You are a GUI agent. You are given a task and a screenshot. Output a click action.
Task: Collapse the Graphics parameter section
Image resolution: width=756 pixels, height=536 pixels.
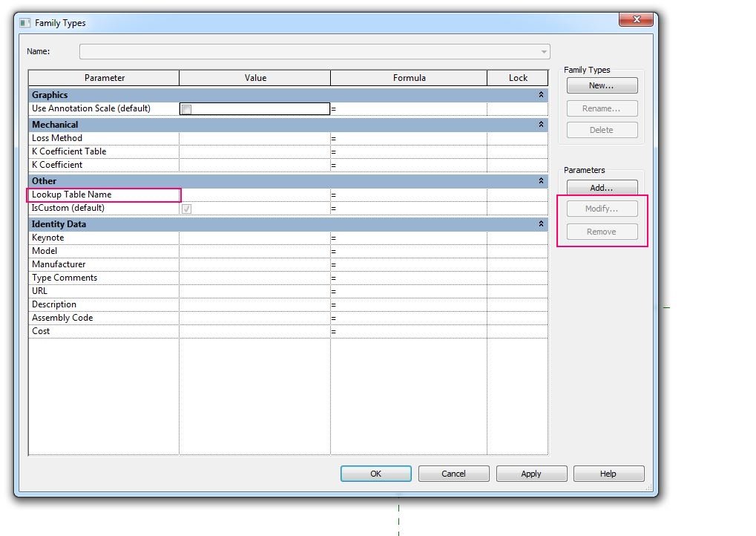541,94
